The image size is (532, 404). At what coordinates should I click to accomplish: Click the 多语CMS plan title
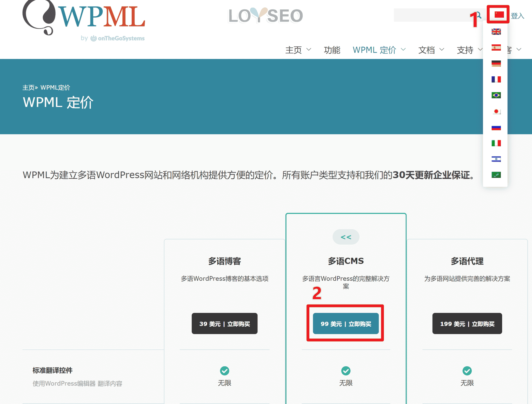pos(346,261)
